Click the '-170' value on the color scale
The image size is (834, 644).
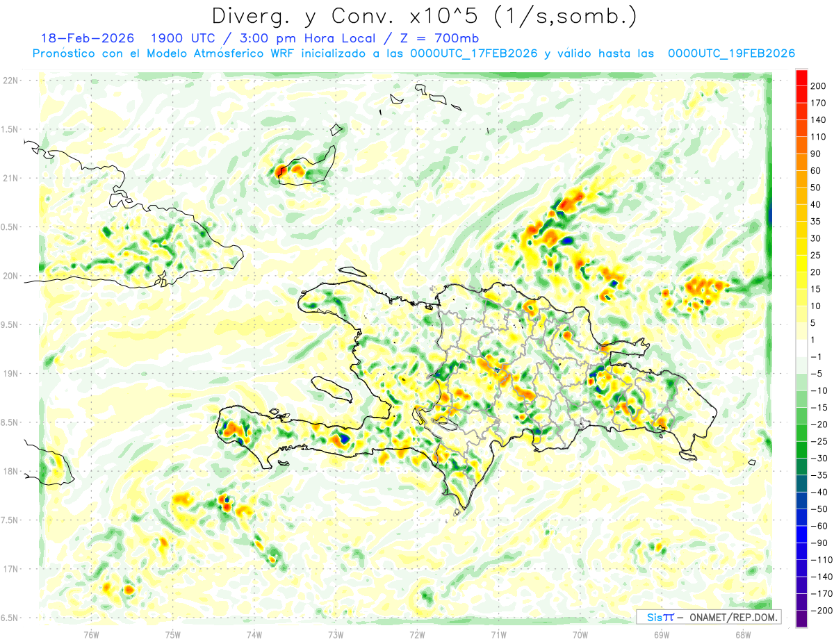822,594
